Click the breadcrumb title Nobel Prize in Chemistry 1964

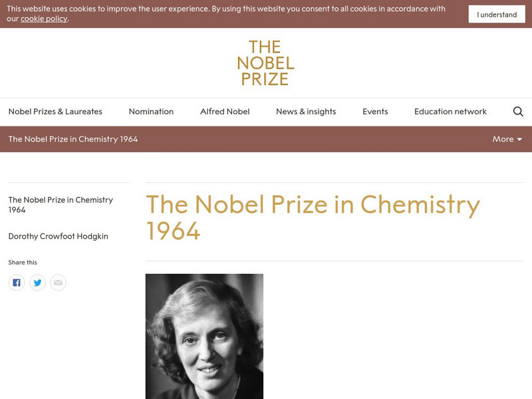(73, 139)
